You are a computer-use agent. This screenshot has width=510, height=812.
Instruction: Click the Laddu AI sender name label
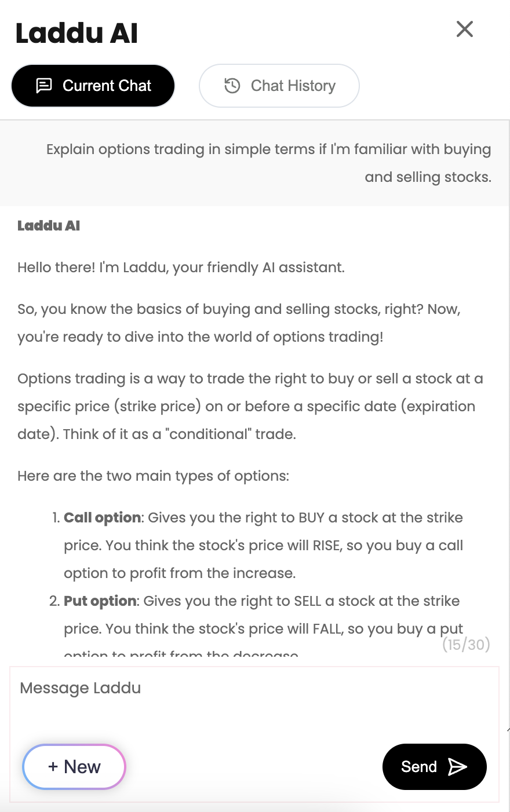point(49,226)
